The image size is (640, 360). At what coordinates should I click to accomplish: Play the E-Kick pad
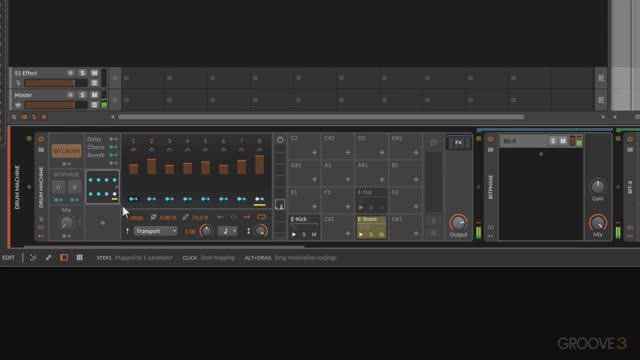tap(294, 234)
